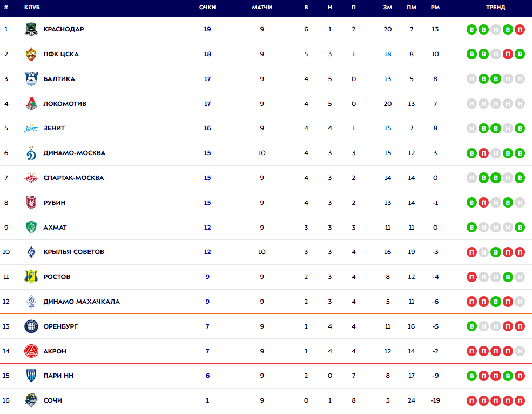Click Акрон's grey draw trend circle
The image size is (532, 414).
click(520, 351)
